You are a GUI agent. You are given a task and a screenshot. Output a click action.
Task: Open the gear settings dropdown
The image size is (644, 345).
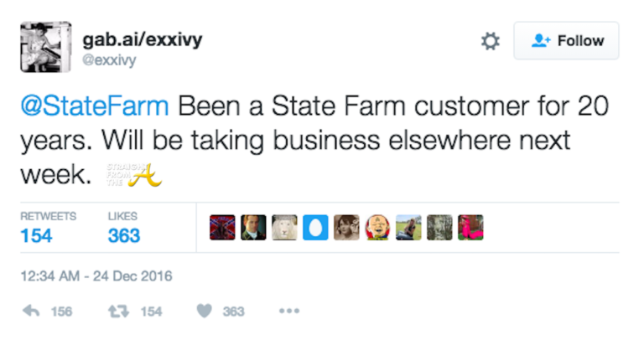pyautogui.click(x=490, y=41)
